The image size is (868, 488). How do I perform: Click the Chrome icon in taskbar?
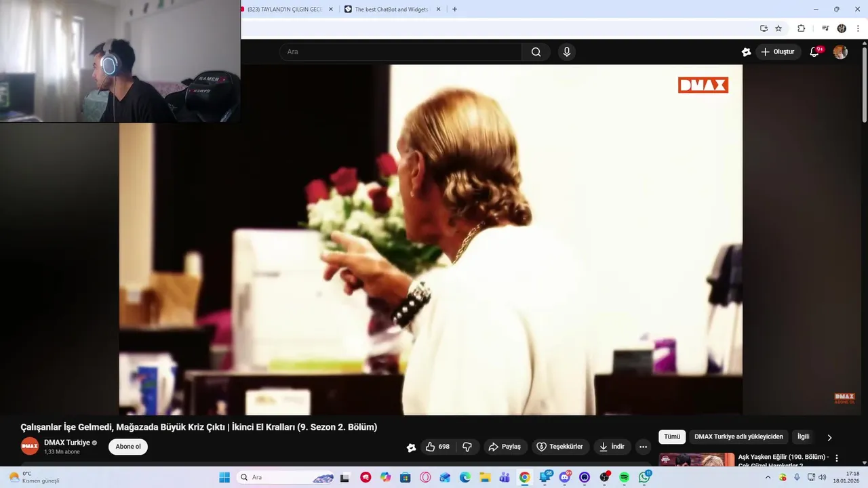524,477
